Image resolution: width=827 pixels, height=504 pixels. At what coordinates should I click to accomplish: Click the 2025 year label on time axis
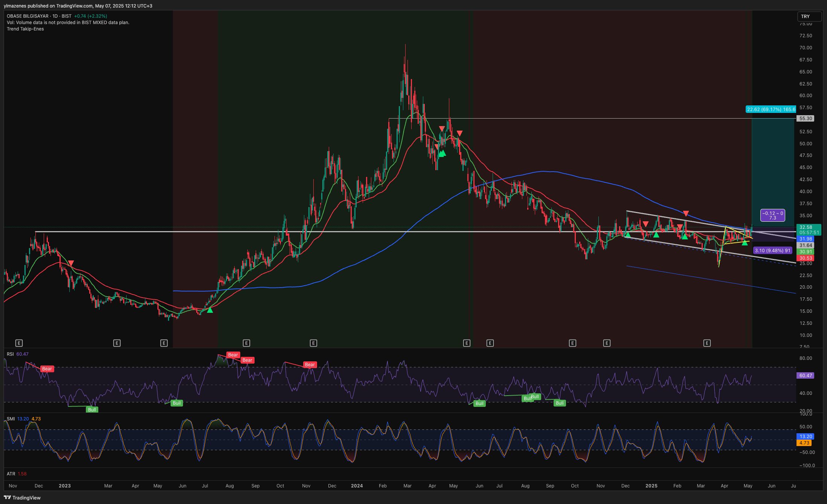tap(652, 486)
